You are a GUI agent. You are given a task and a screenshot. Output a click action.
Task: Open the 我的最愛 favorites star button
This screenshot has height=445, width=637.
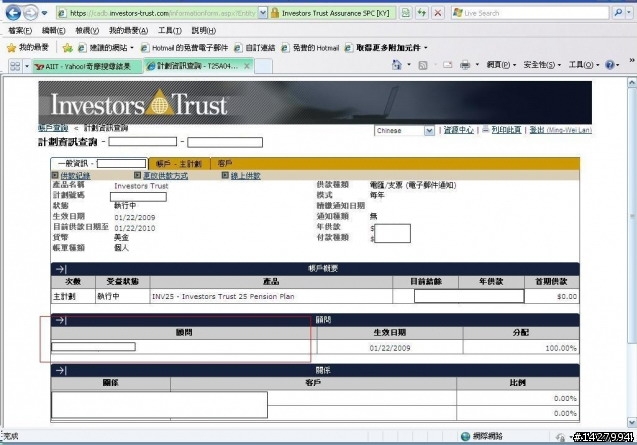(x=28, y=48)
